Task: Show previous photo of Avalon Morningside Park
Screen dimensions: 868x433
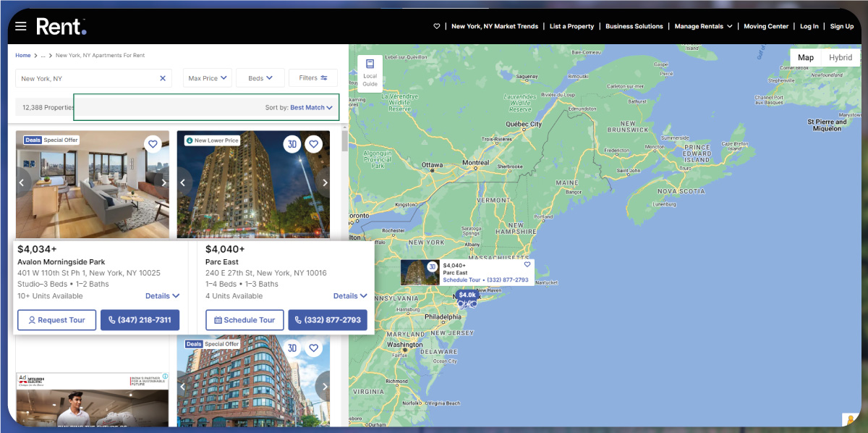Action: 22,183
